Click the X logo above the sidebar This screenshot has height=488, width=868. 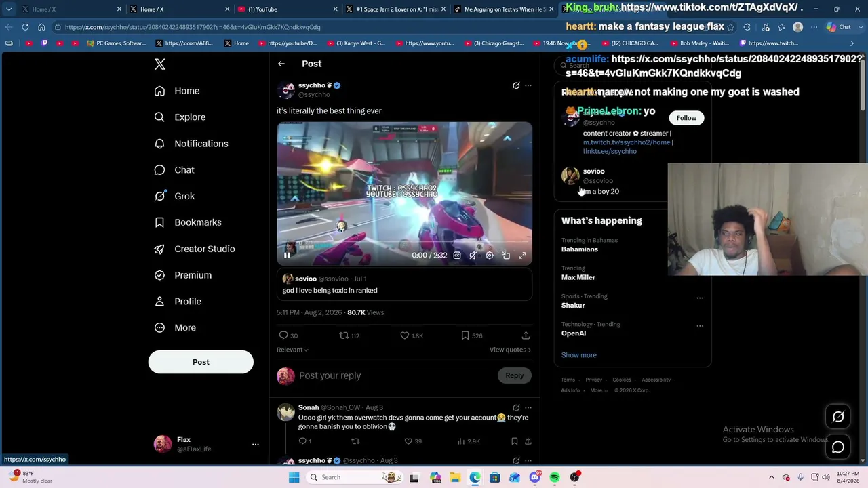pyautogui.click(x=160, y=64)
